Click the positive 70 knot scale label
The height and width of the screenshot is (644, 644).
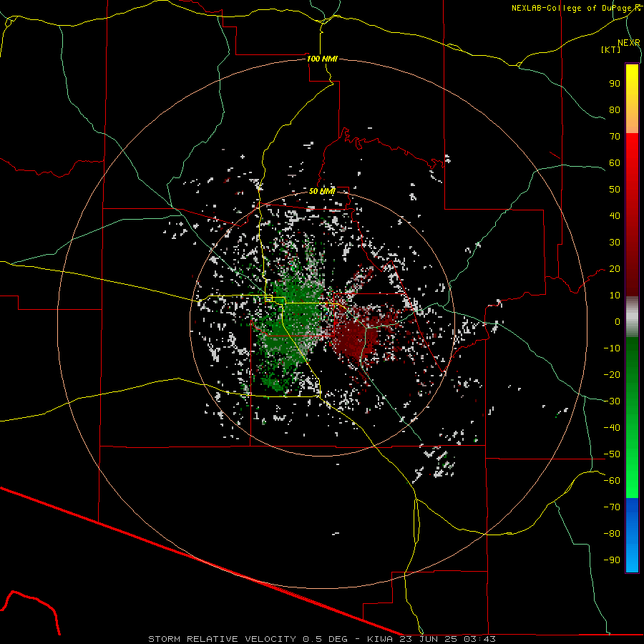615,137
